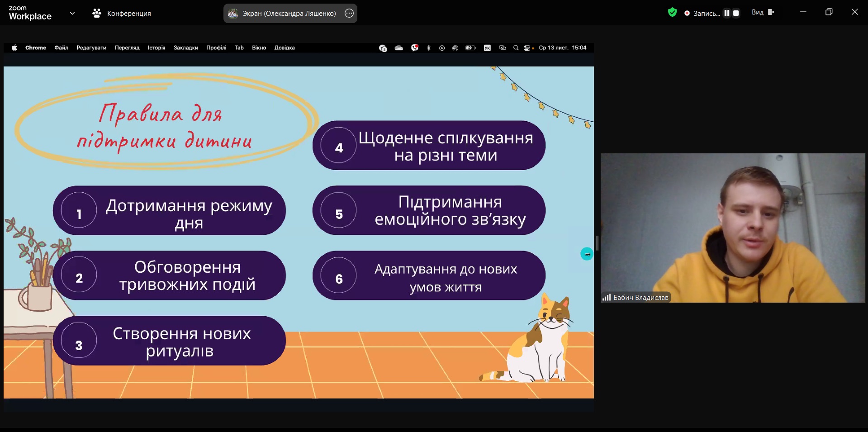
Task: Expand the Zoom Workplace chevron menu
Action: pyautogui.click(x=72, y=13)
